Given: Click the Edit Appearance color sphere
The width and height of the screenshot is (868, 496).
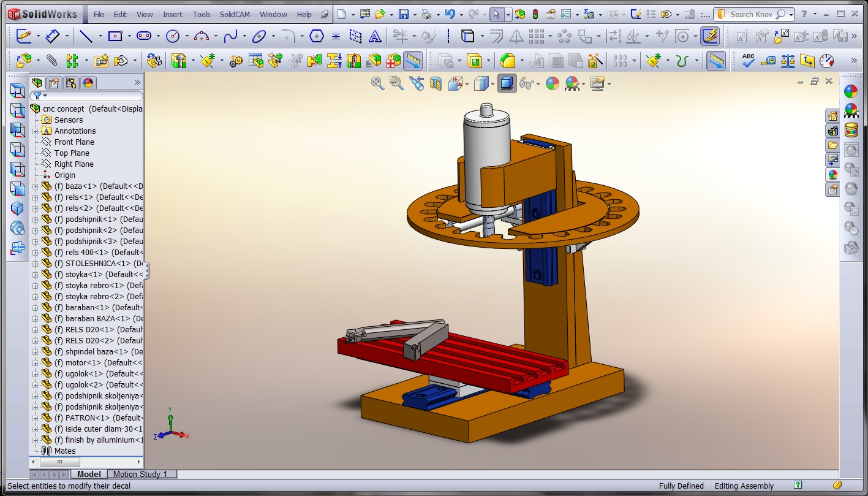Looking at the screenshot, I should [552, 83].
